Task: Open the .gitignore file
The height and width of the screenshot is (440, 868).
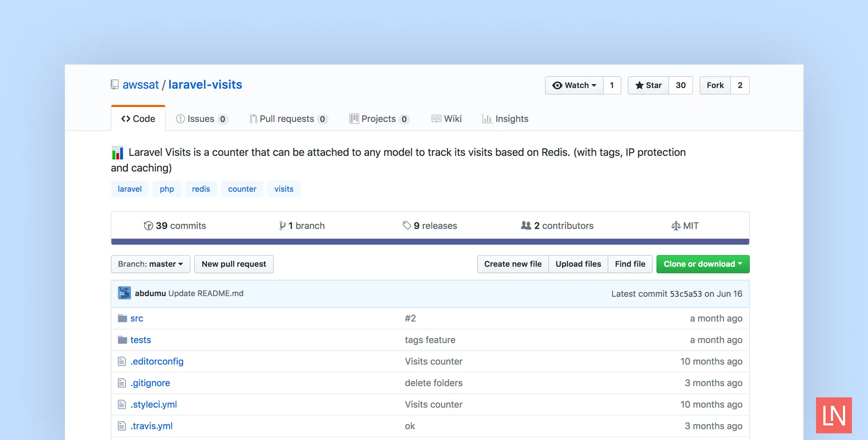Action: click(x=150, y=383)
